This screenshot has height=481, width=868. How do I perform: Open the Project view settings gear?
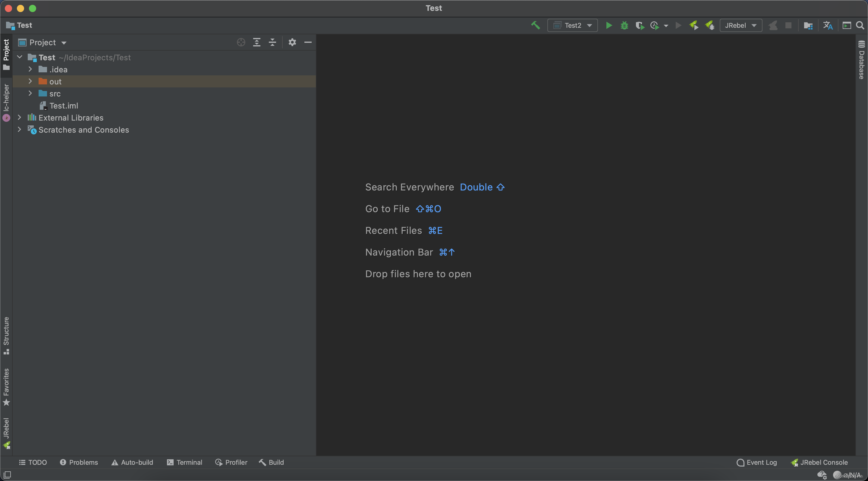tap(292, 42)
